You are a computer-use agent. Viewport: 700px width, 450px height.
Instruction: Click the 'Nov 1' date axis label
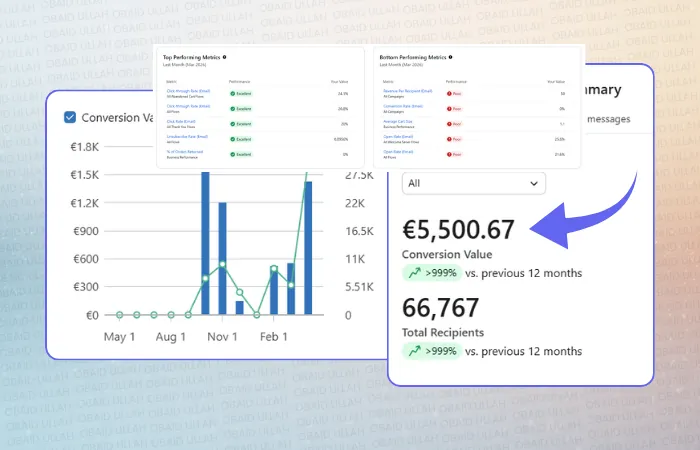coord(222,337)
